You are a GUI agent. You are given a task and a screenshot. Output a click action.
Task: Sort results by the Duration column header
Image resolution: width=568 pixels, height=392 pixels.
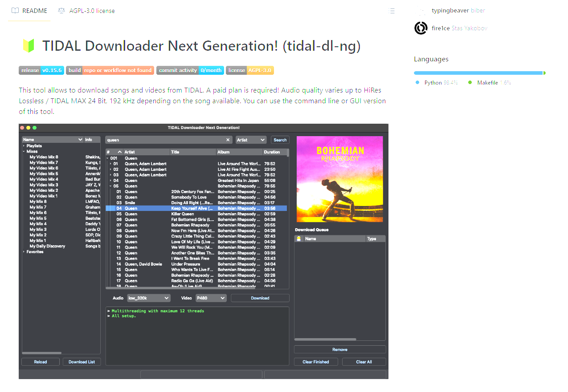[274, 152]
